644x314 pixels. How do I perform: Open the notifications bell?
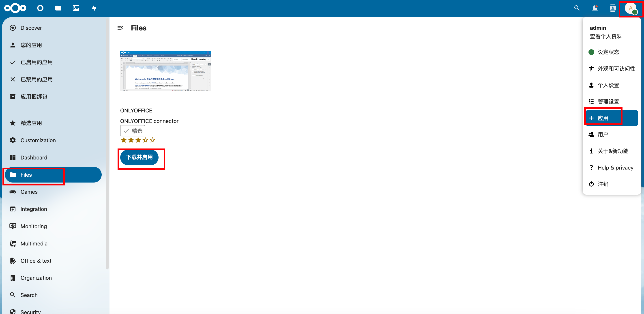tap(595, 8)
